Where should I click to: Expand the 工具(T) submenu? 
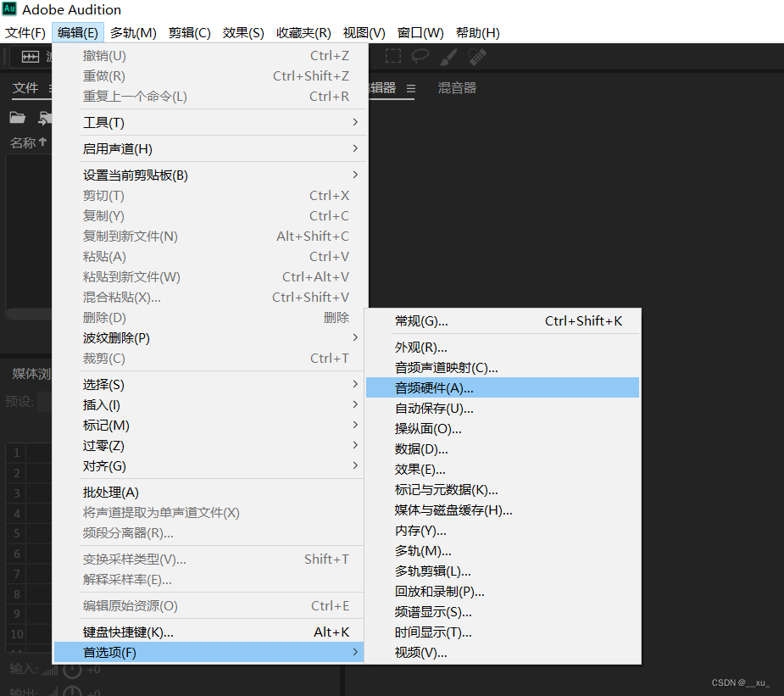coord(210,123)
